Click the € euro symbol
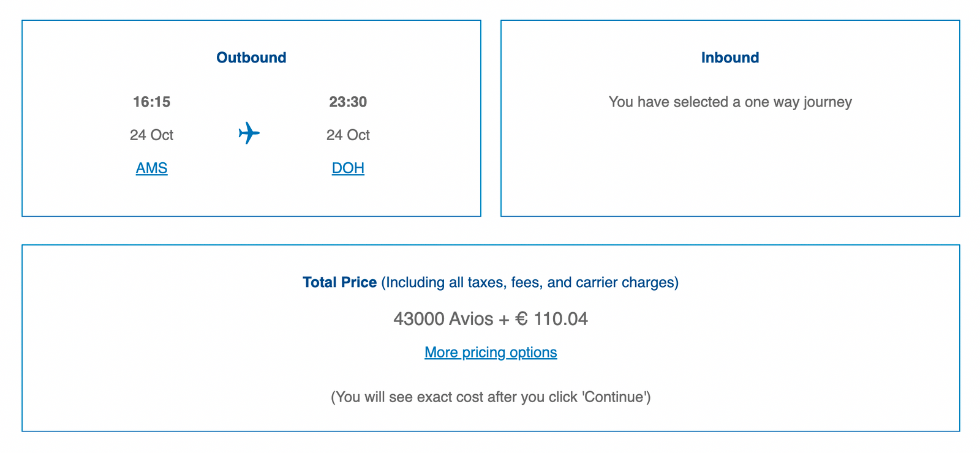Screen dimensions: 980x453 521,319
